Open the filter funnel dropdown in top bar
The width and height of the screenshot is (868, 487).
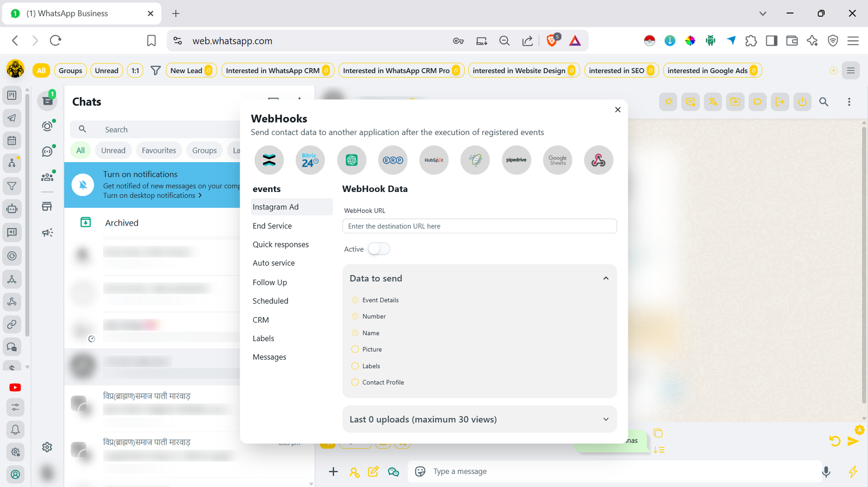(x=156, y=71)
